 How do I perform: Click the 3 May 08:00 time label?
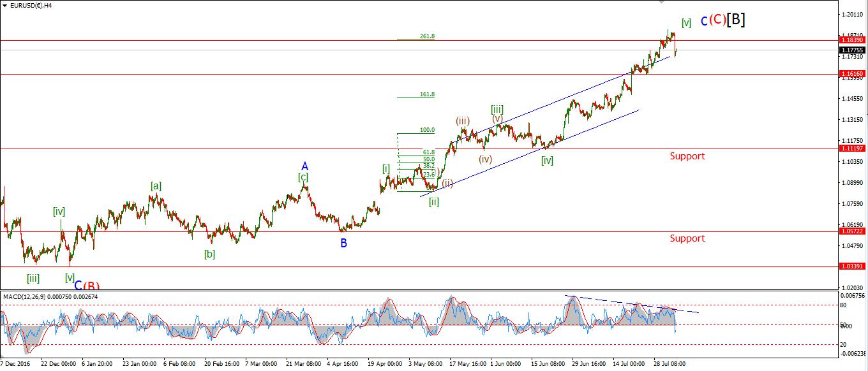coord(426,364)
